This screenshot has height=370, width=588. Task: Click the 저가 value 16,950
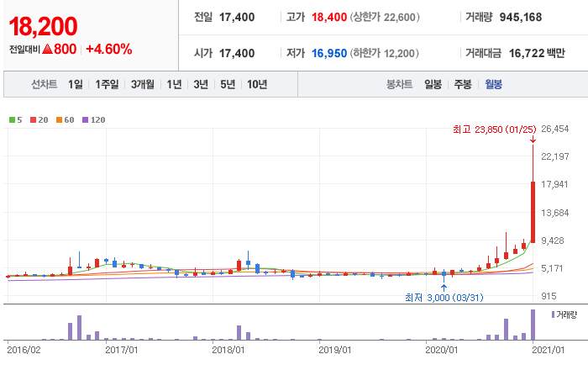point(329,53)
